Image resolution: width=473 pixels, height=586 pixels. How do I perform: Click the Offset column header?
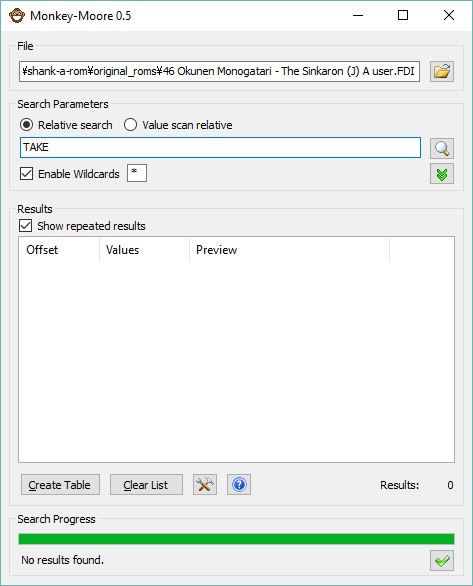(x=59, y=250)
